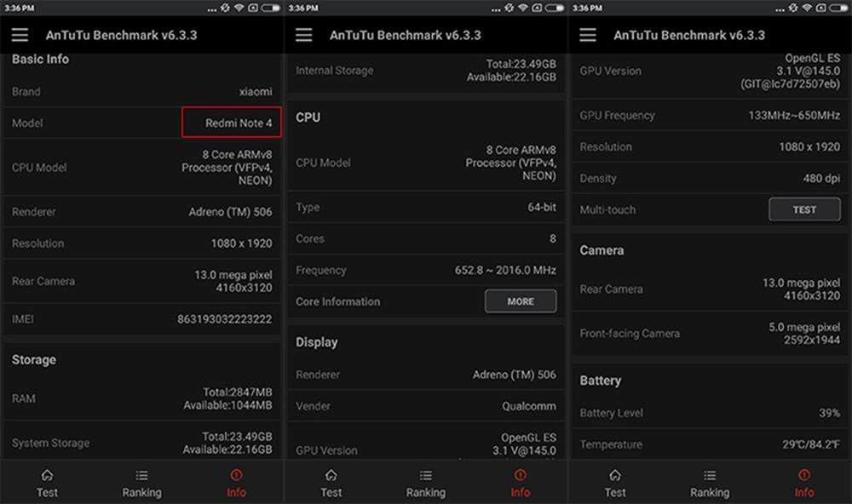This screenshot has width=852, height=504.
Task: Switch to Info tab in the middle screen
Action: 520,483
